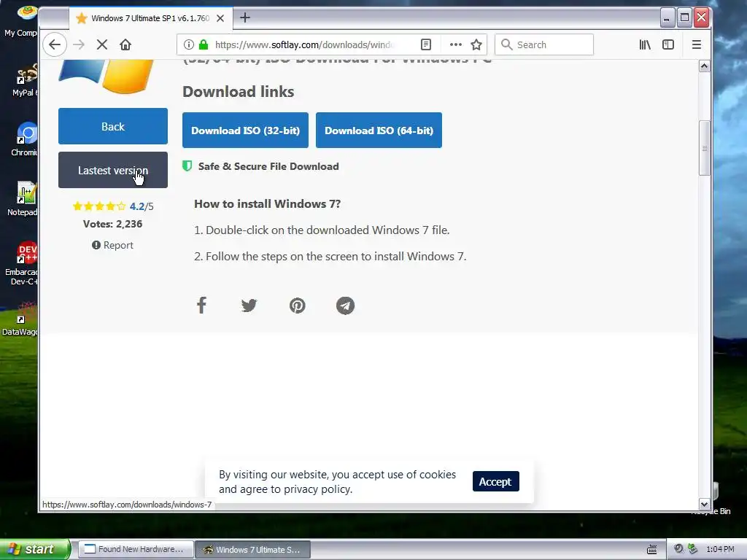Open page actions three-dot menu
The image size is (747, 560).
[456, 44]
